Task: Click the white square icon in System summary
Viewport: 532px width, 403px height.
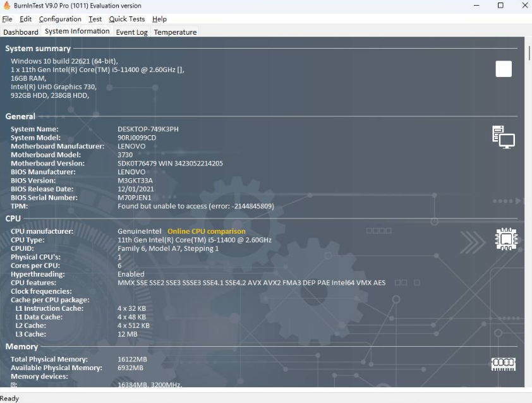Action: [x=504, y=69]
